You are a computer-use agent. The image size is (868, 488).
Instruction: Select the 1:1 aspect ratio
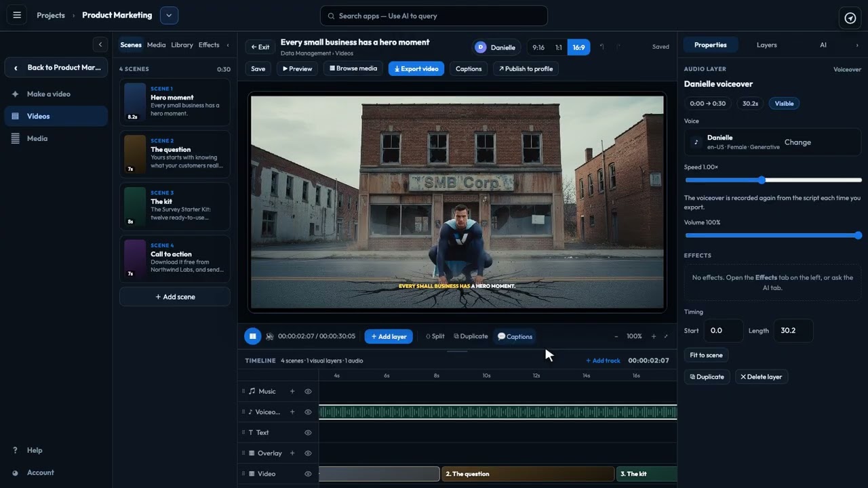click(559, 47)
